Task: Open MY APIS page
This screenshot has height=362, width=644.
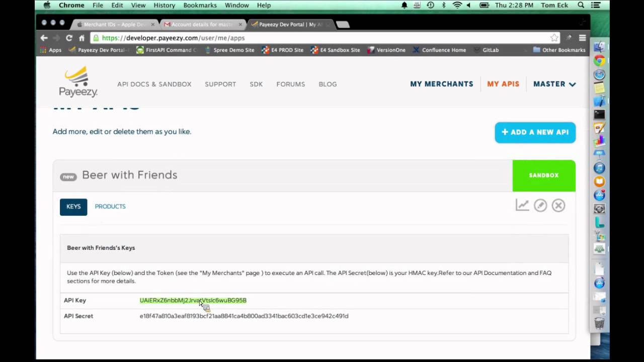Action: [503, 84]
